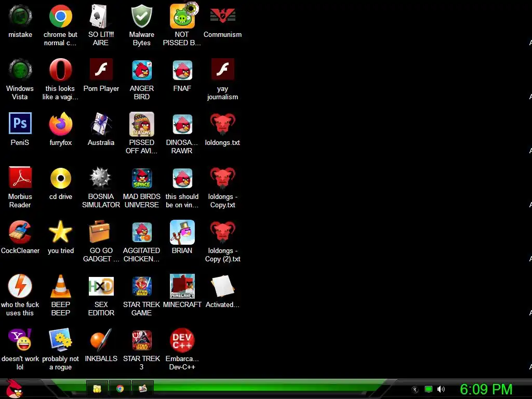Click the third taskbar quick-launch icon

142,389
